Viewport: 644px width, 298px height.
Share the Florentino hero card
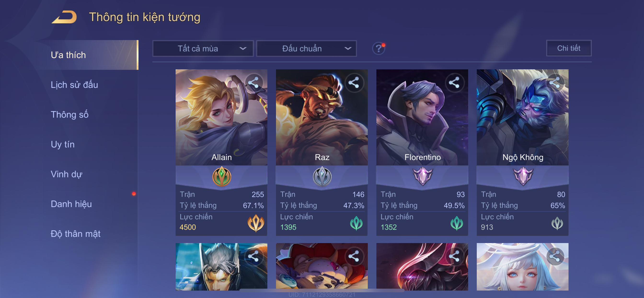[454, 83]
